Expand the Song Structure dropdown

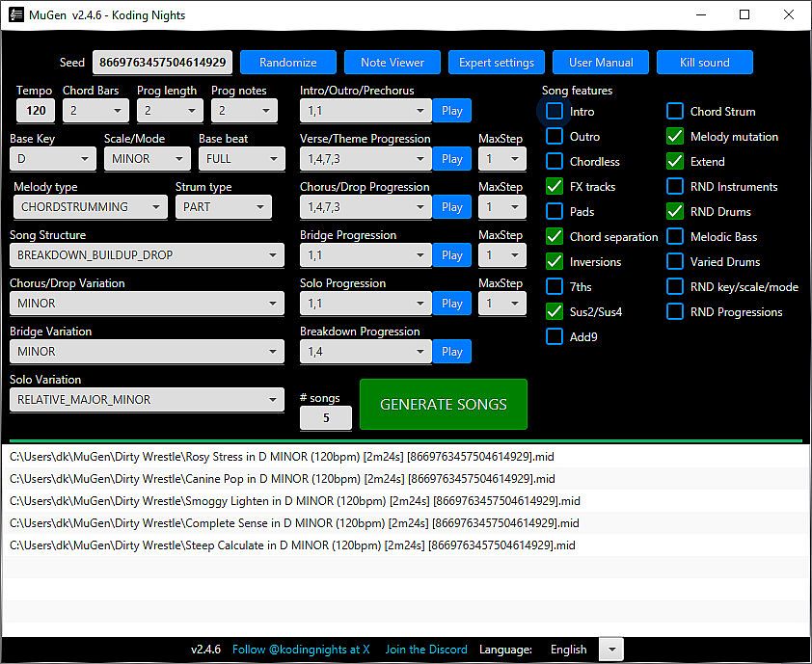coord(147,255)
